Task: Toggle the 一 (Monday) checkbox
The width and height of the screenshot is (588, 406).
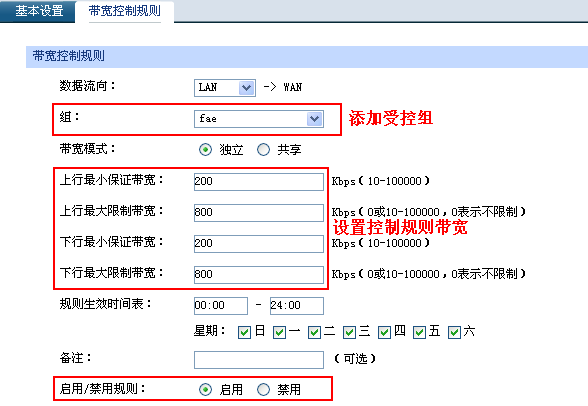Action: pos(279,332)
